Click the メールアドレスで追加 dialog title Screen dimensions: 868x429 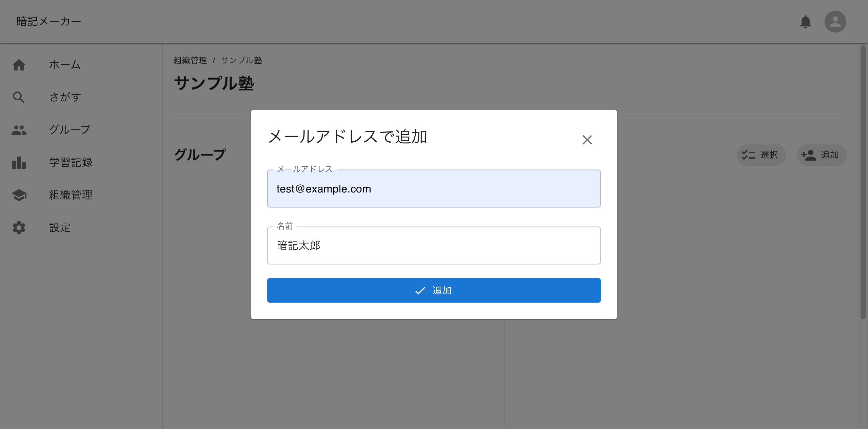tap(348, 137)
